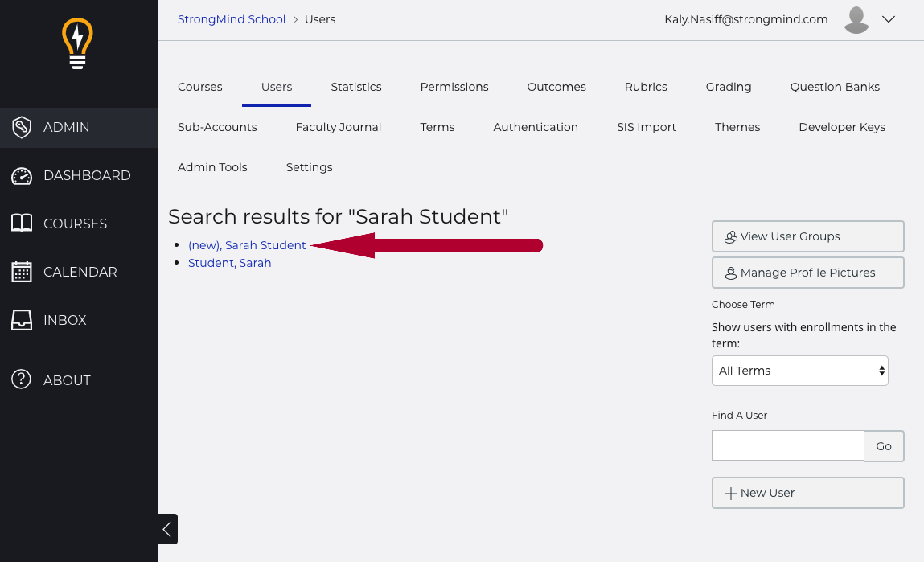Collapse the sidebar with the arrow toggle
Viewport: 924px width, 562px height.
(x=168, y=529)
